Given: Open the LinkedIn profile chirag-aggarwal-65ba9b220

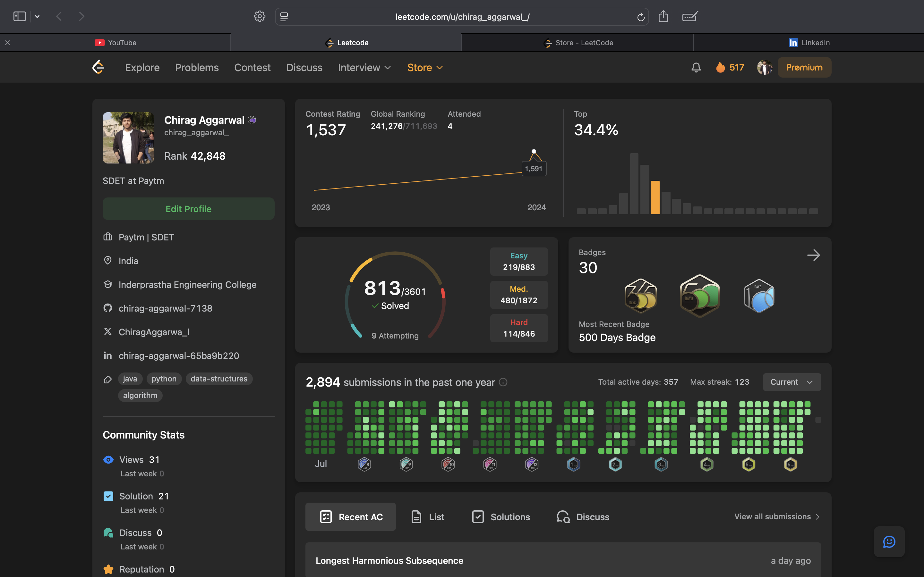Looking at the screenshot, I should coord(179,355).
